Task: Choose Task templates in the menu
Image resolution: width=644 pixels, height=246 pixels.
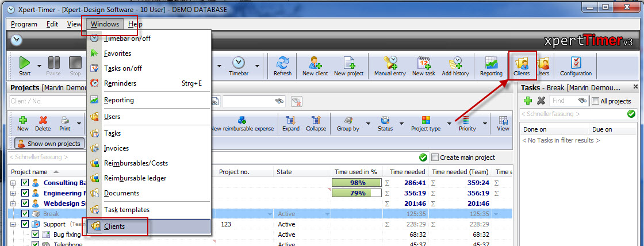Action: (x=149, y=209)
